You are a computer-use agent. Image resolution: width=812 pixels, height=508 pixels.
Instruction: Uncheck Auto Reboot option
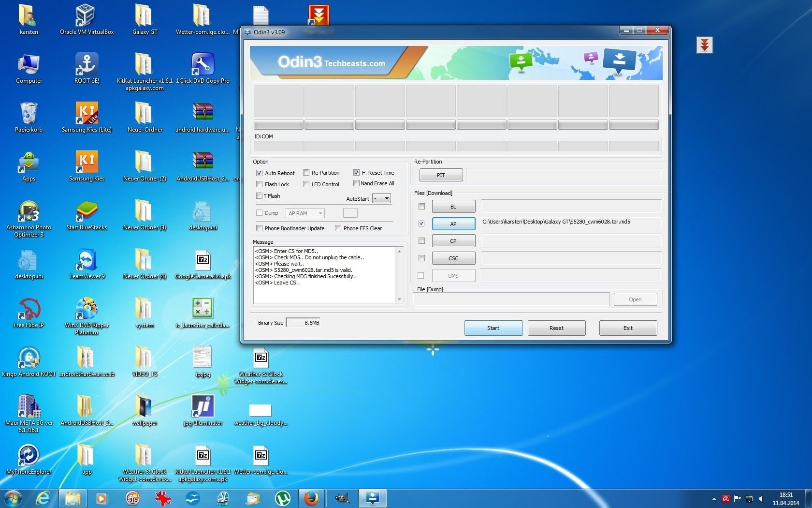[x=259, y=173]
